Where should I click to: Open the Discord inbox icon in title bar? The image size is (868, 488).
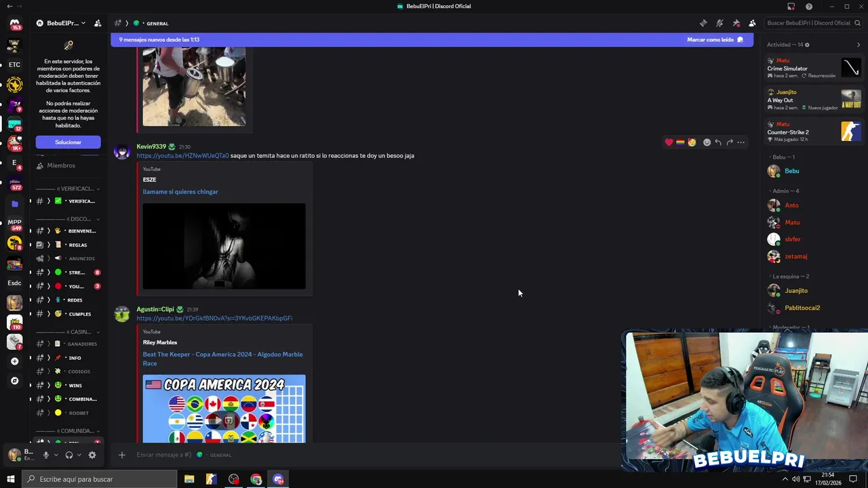[x=791, y=6]
